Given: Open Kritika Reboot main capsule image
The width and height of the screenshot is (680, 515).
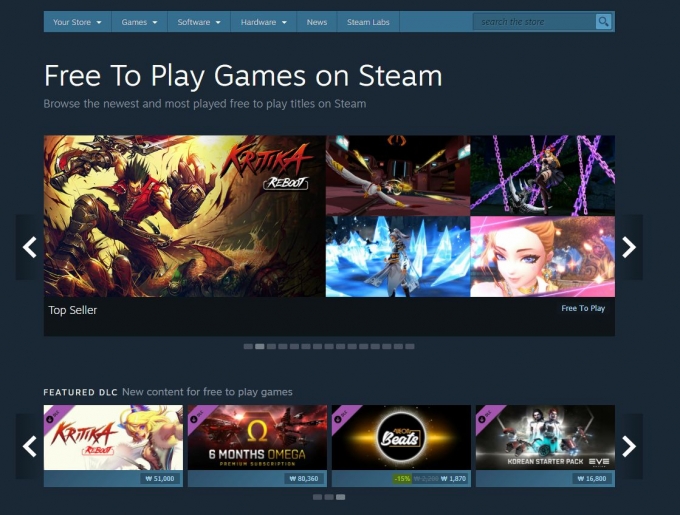Looking at the screenshot, I should tap(184, 216).
